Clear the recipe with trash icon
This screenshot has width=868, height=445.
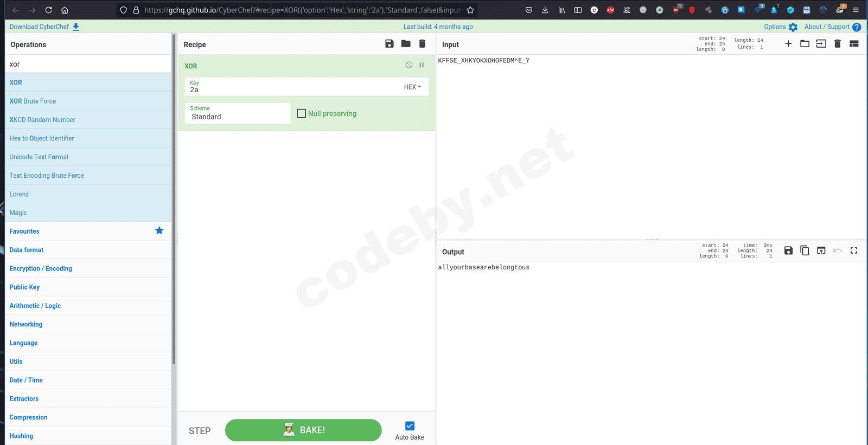[x=422, y=44]
